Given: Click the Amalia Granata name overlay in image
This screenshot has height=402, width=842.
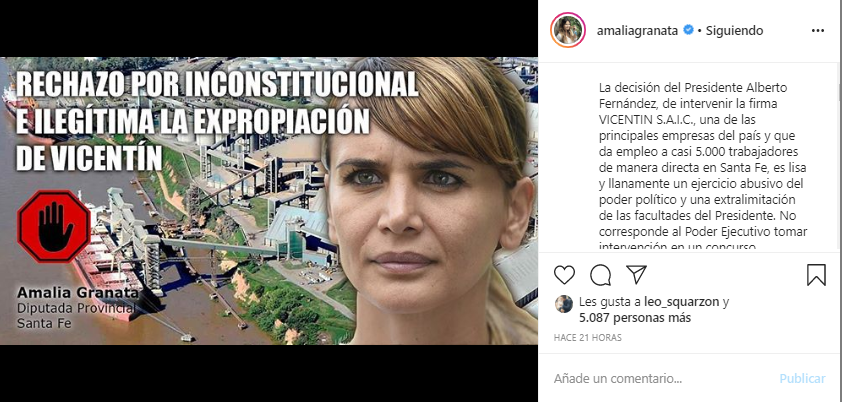Looking at the screenshot, I should [x=78, y=293].
